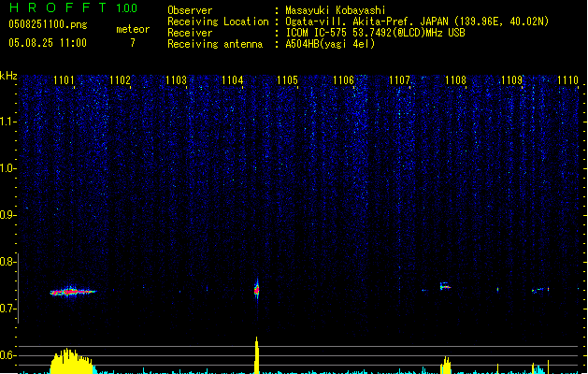This screenshot has height=374, width=588.
Task: Click the kHz axis unit label
Action: [8, 76]
